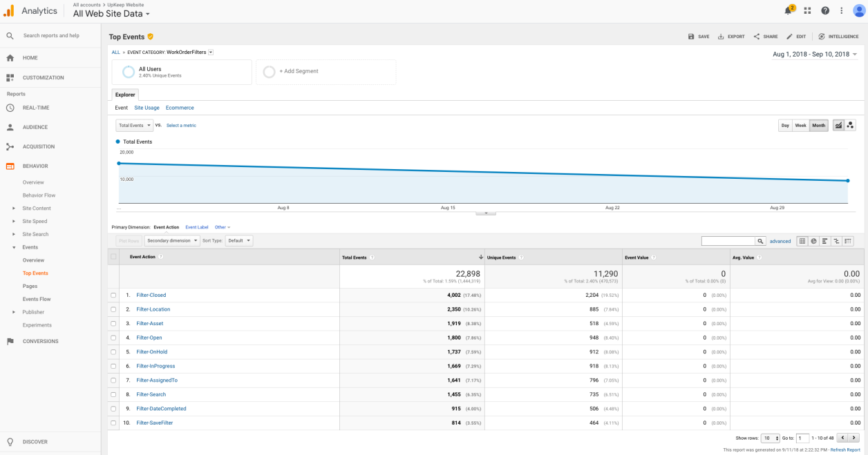
Task: Open the Real-Time reports menu
Action: point(36,108)
